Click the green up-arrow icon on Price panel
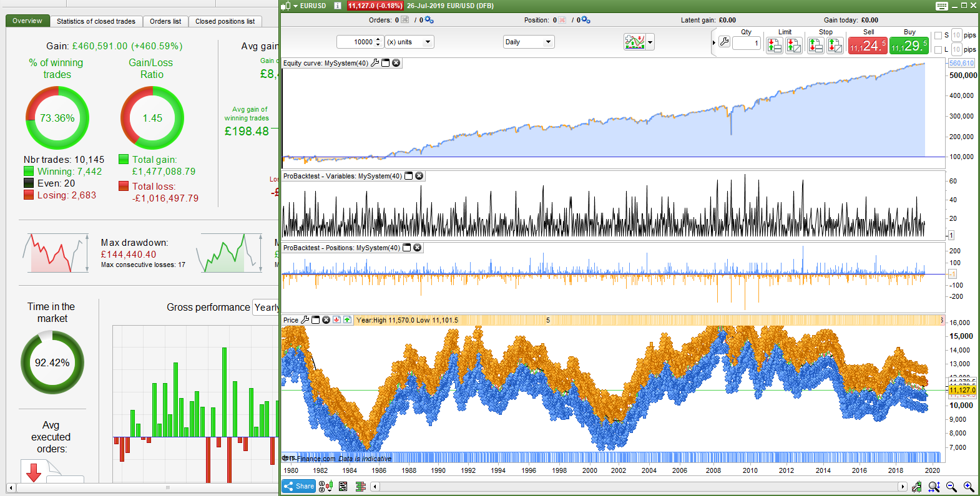Image resolution: width=980 pixels, height=496 pixels. [347, 320]
